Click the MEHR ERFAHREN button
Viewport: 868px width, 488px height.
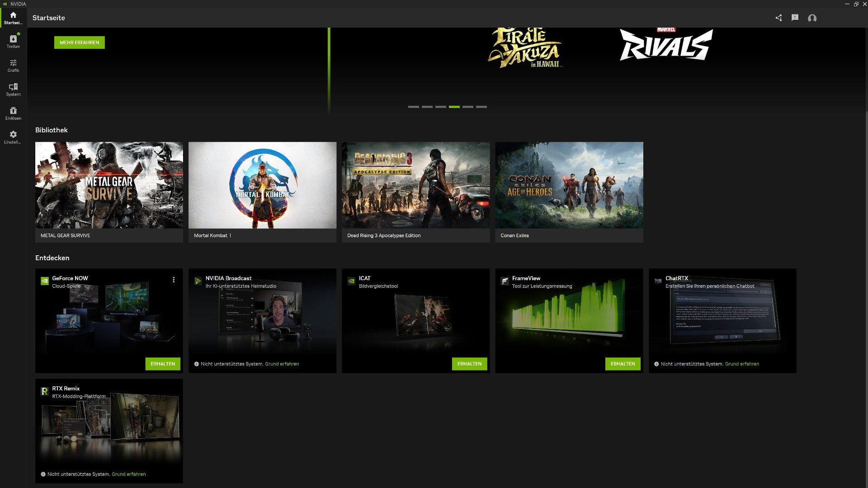coord(80,42)
